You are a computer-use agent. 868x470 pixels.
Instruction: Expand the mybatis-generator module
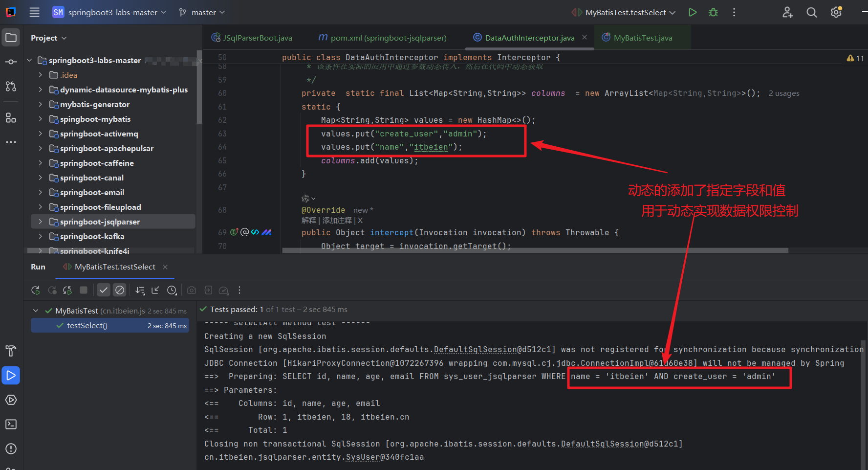pos(41,104)
